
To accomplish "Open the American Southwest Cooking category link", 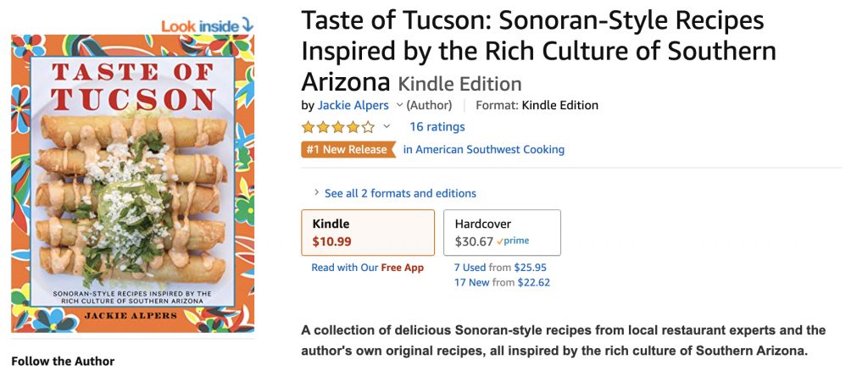I will [x=483, y=150].
